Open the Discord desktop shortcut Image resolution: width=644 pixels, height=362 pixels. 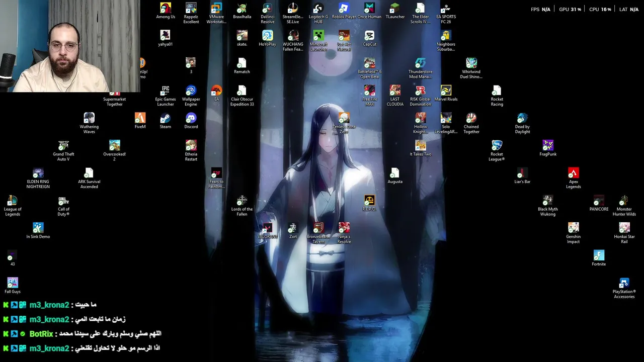pos(191,121)
